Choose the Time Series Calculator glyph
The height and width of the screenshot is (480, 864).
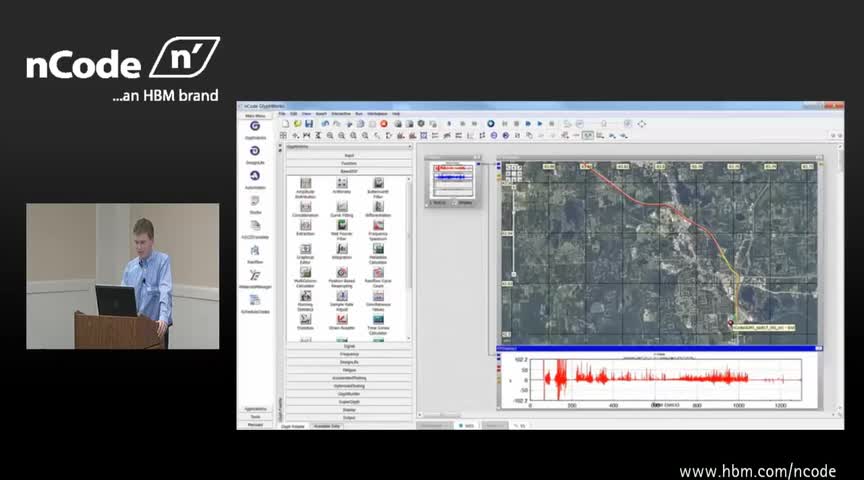click(x=378, y=325)
